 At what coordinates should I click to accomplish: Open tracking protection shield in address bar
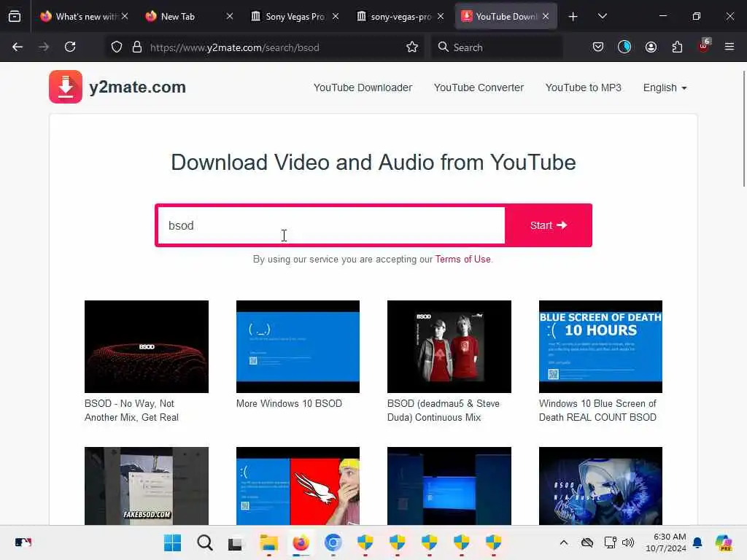[x=117, y=47]
